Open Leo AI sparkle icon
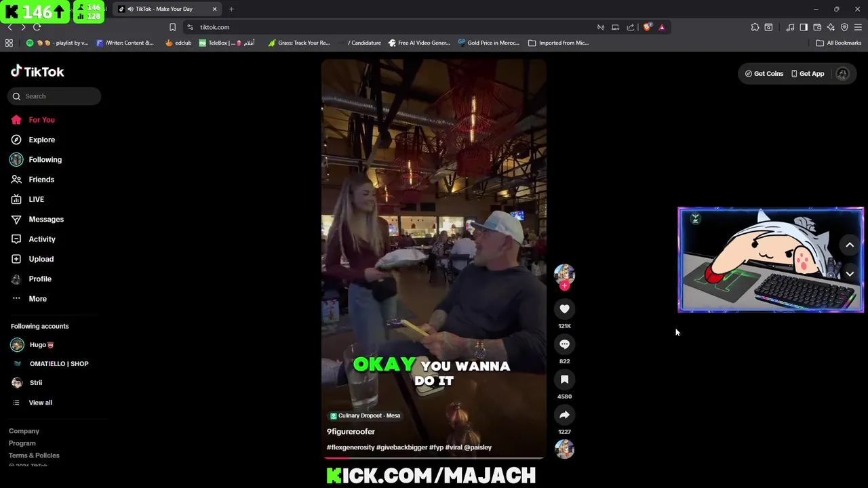 pos(831,27)
